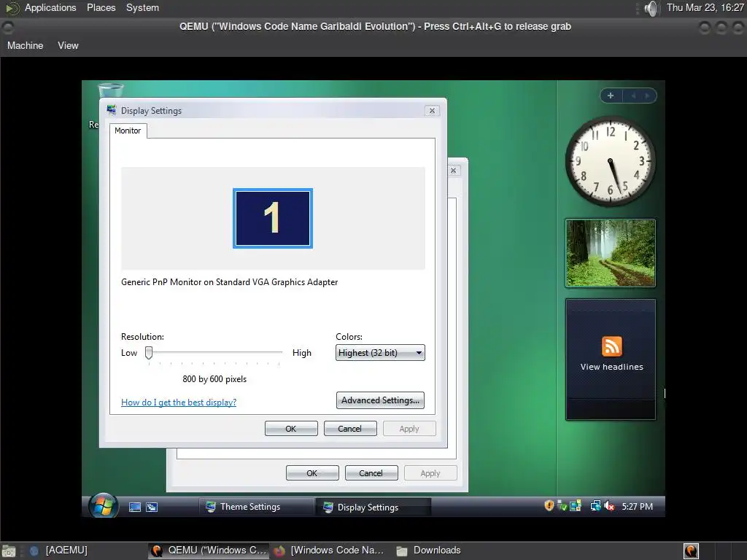Click the analog clock gadget
Viewport: 747px width, 560px height.
[x=611, y=160]
